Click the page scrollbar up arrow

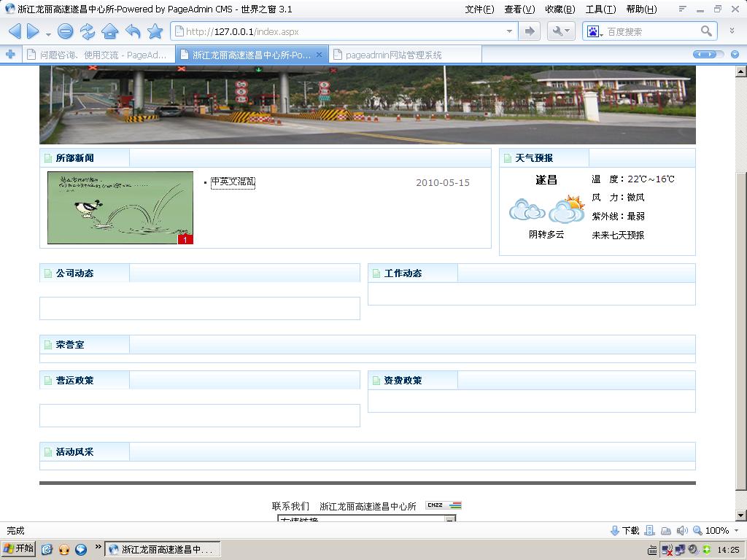click(741, 71)
